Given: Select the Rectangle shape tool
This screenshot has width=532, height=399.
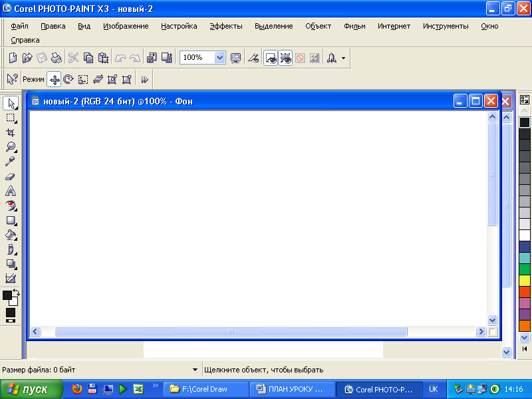Looking at the screenshot, I should [11, 221].
